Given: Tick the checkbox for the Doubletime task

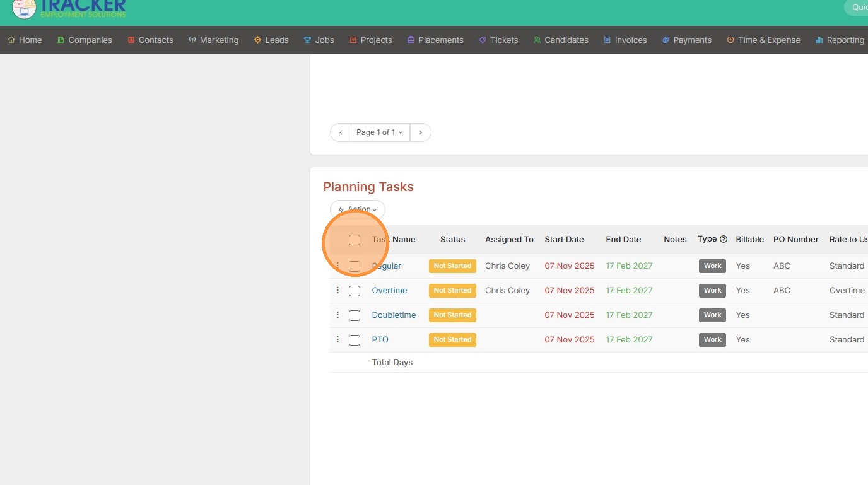Looking at the screenshot, I should (x=355, y=315).
